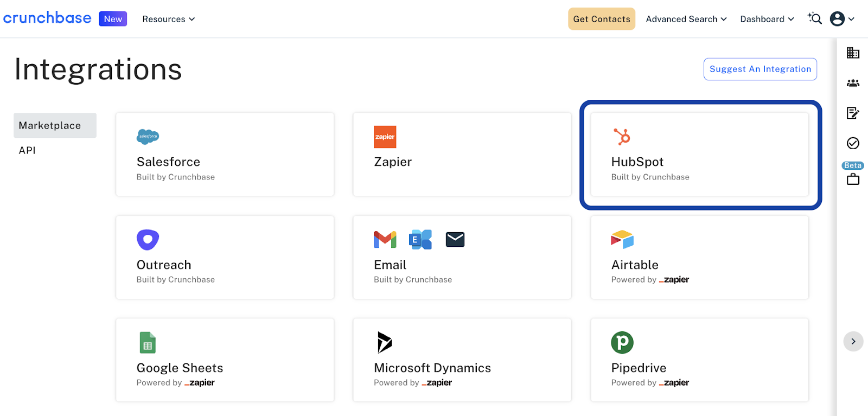Open the Zapier integration title
Image resolution: width=868 pixels, height=416 pixels.
pyautogui.click(x=393, y=162)
